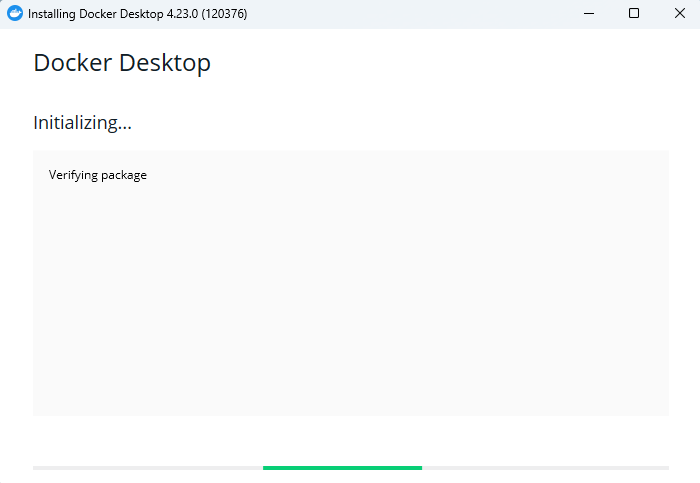The image size is (700, 483).
Task: Click the Docker whale icon in title bar
Action: point(15,14)
